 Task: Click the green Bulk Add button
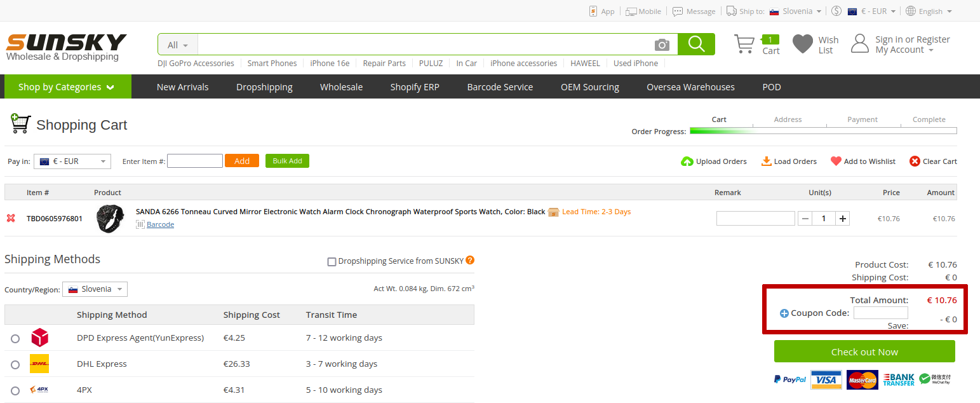287,161
